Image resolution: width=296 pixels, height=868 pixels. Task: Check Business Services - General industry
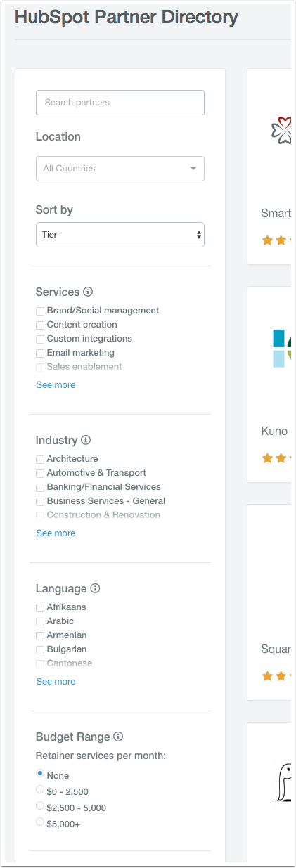pos(40,501)
